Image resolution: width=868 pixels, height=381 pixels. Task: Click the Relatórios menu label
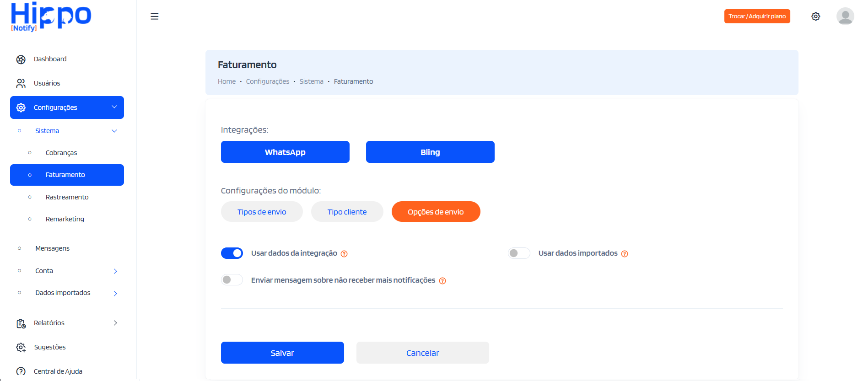point(49,323)
